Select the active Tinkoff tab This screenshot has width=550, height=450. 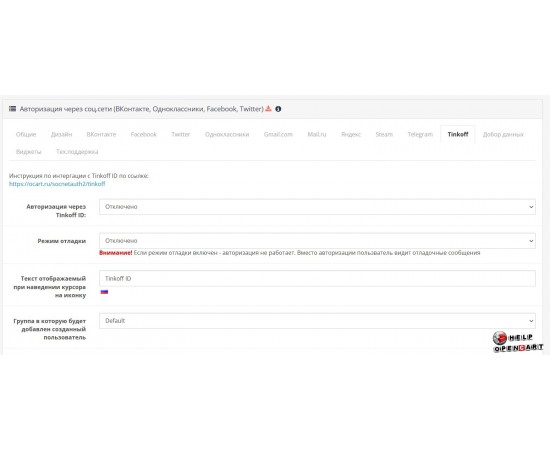coord(458,134)
